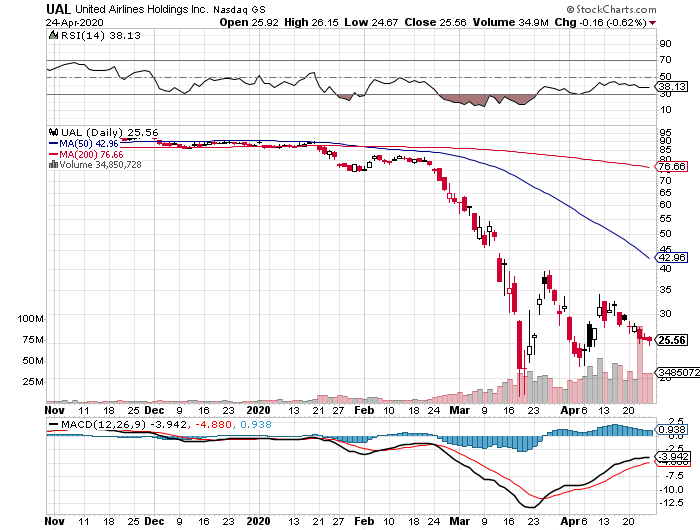The width and height of the screenshot is (700, 530).
Task: Click the 3485072 volume tag on right axis
Action: [678, 372]
